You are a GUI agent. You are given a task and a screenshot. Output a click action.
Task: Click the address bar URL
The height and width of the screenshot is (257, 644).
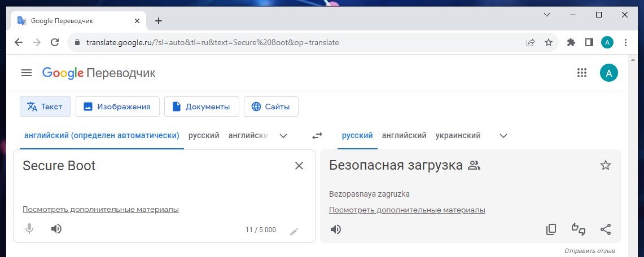click(x=212, y=42)
